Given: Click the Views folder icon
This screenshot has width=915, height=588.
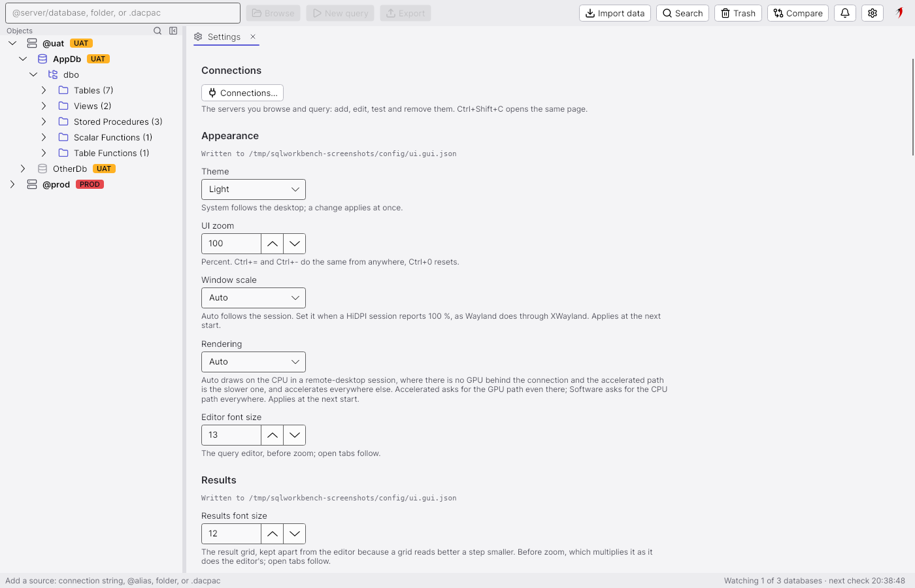Looking at the screenshot, I should [63, 106].
